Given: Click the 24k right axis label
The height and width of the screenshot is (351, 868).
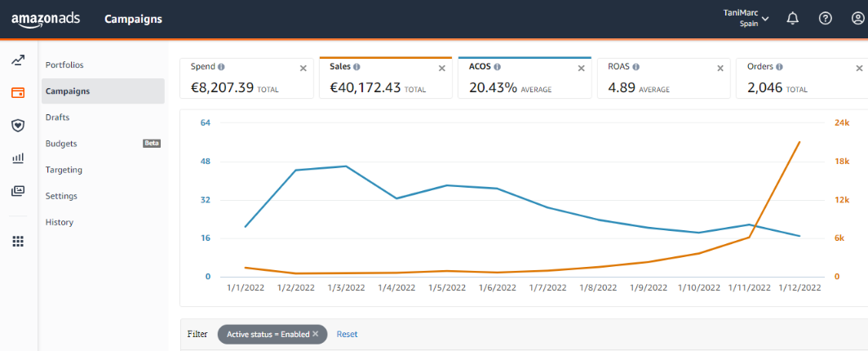Looking at the screenshot, I should (x=842, y=123).
